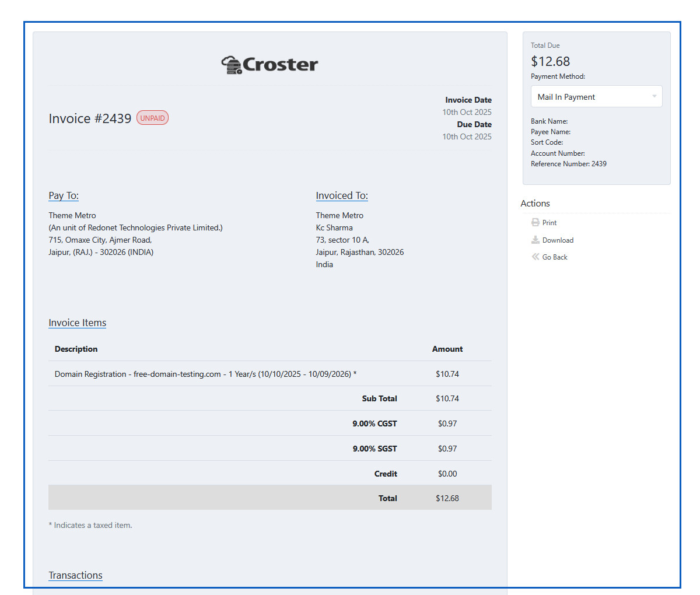Click the Go Back text link
Screen dimensions: 700x595
pyautogui.click(x=555, y=257)
